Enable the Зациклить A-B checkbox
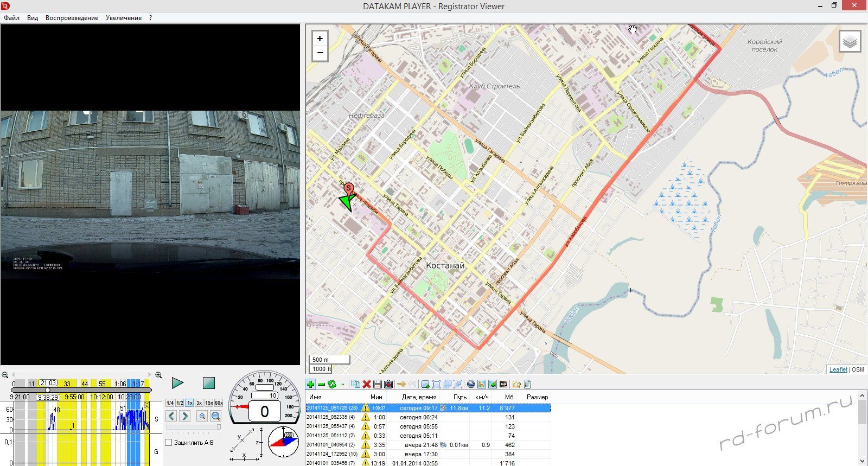868x466 pixels. click(x=169, y=443)
